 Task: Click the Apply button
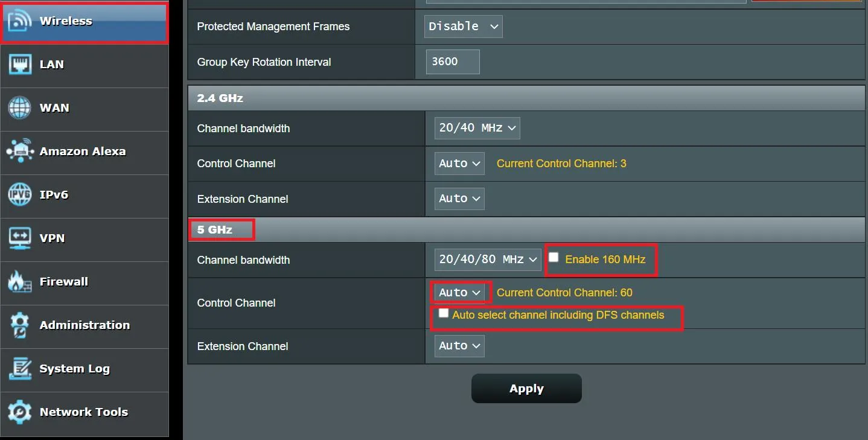pos(526,389)
